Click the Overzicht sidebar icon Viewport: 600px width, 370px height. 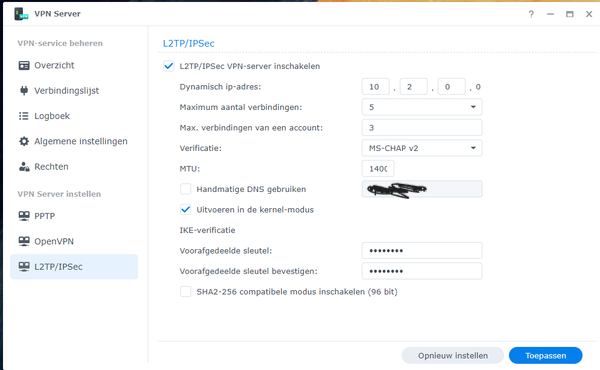pyautogui.click(x=24, y=65)
